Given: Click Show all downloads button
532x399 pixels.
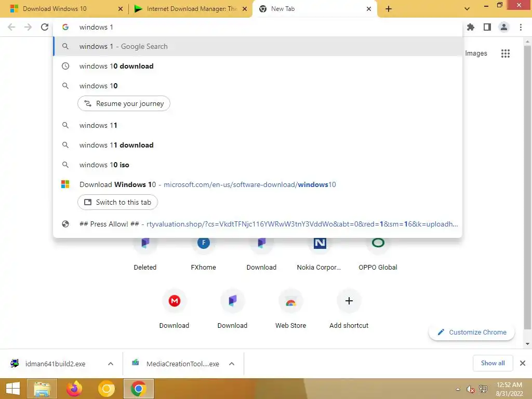Looking at the screenshot, I should coord(493,363).
